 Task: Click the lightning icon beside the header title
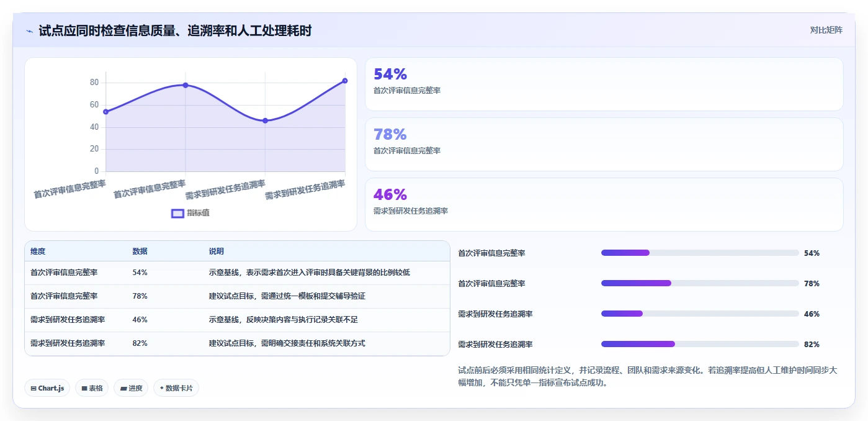[30, 30]
